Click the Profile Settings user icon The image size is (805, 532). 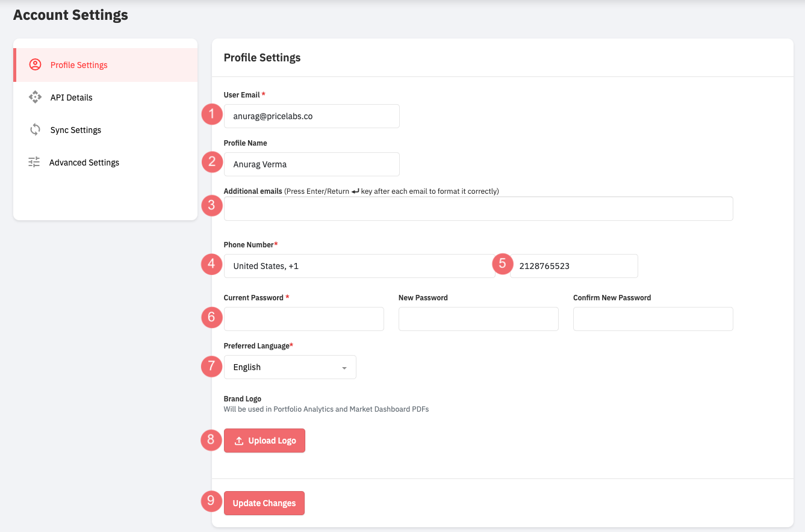[35, 65]
